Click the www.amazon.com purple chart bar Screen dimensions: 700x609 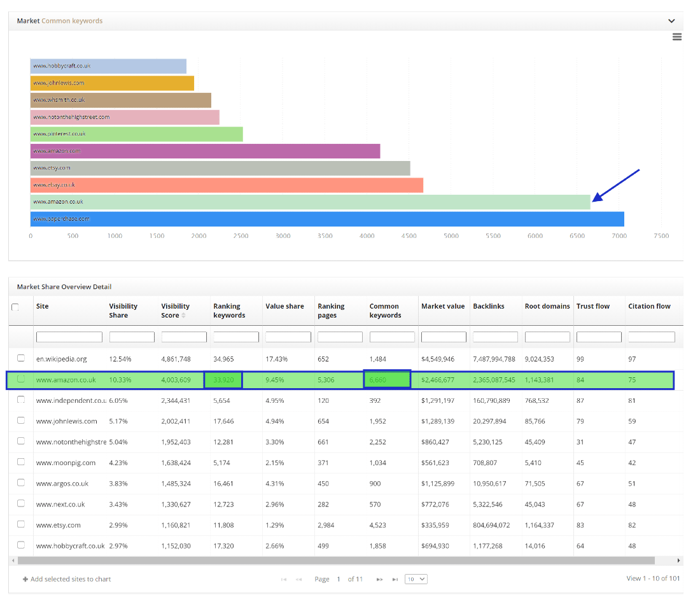[206, 151]
